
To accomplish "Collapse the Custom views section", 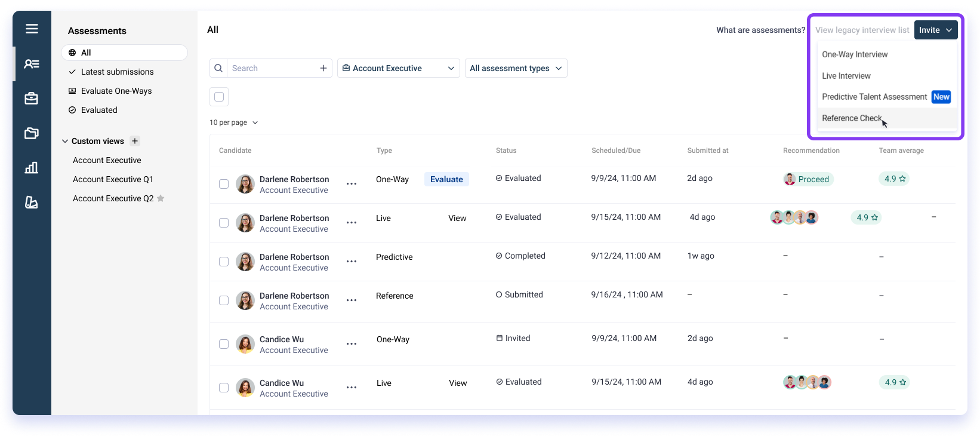I will 65,141.
